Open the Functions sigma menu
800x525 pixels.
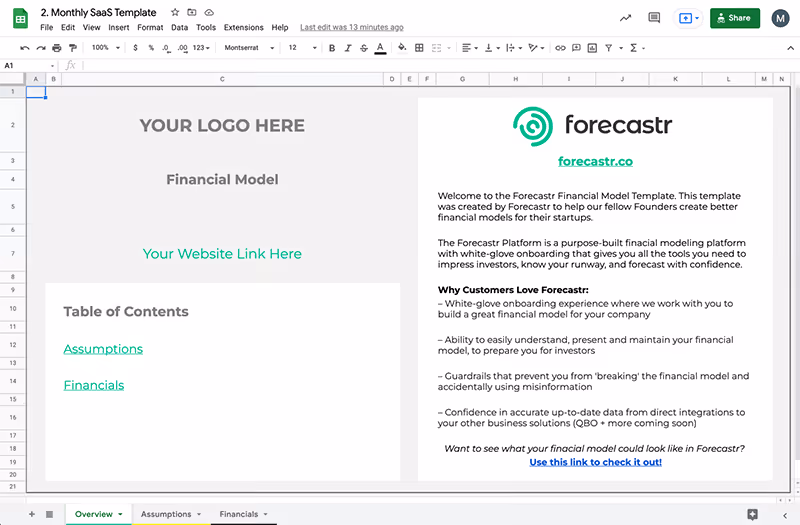637,48
